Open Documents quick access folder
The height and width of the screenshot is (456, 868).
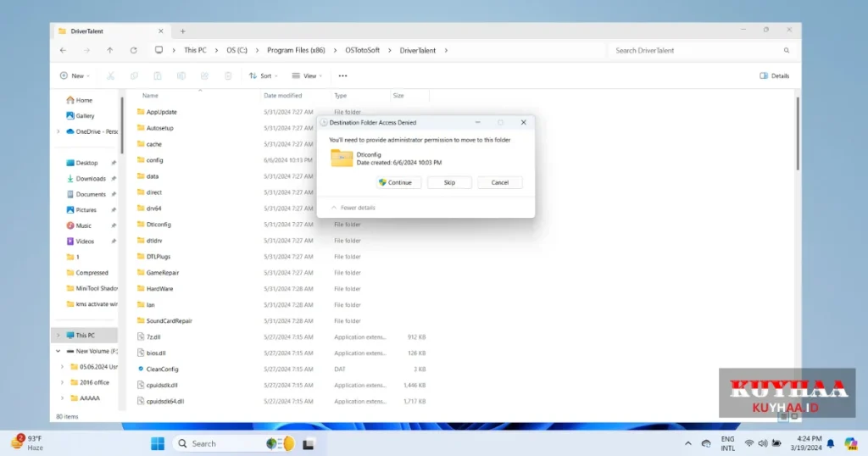(86, 194)
